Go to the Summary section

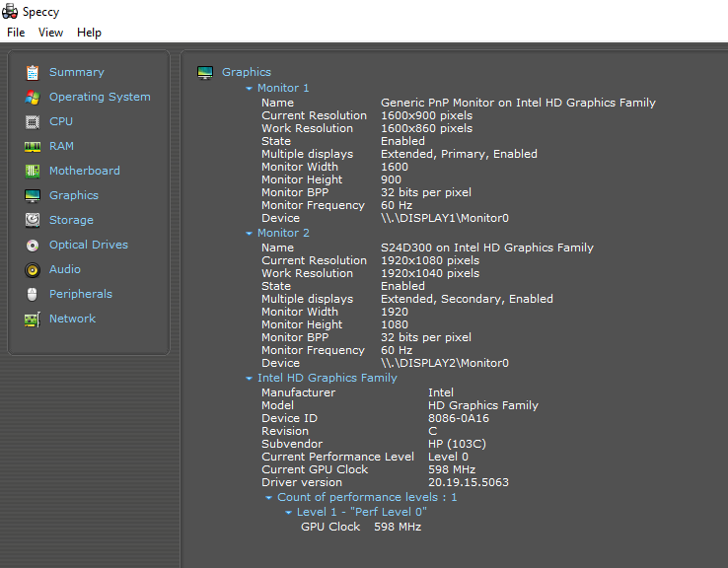tap(77, 72)
